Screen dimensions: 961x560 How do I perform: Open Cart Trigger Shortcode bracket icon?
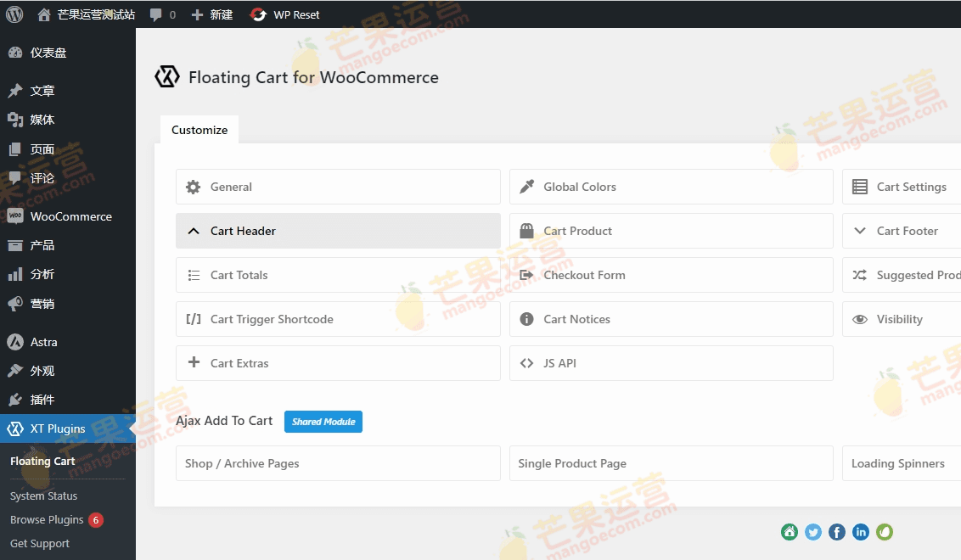pos(193,319)
